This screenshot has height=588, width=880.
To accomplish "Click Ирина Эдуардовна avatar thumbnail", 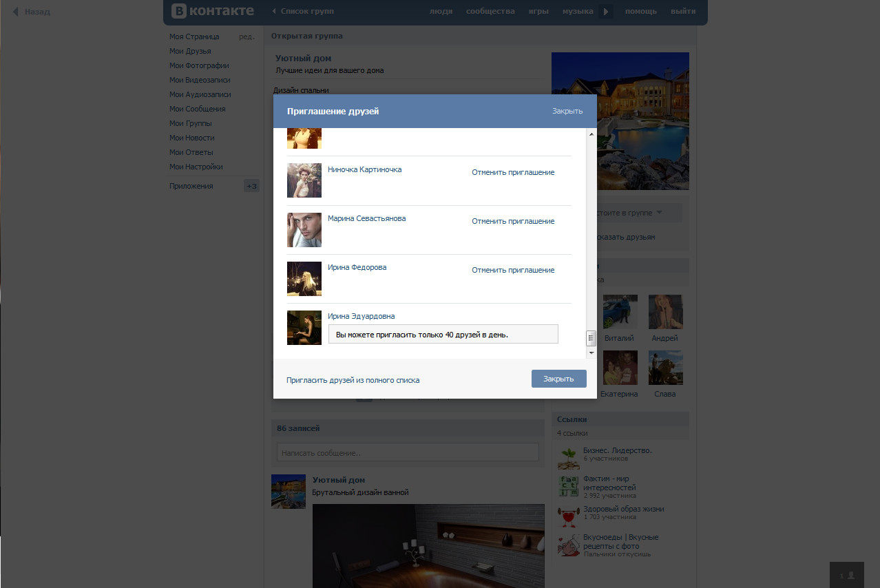I will coord(304,328).
